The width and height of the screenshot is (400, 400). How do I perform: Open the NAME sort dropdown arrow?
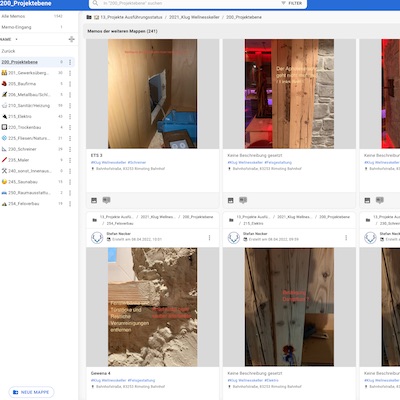click(16, 39)
